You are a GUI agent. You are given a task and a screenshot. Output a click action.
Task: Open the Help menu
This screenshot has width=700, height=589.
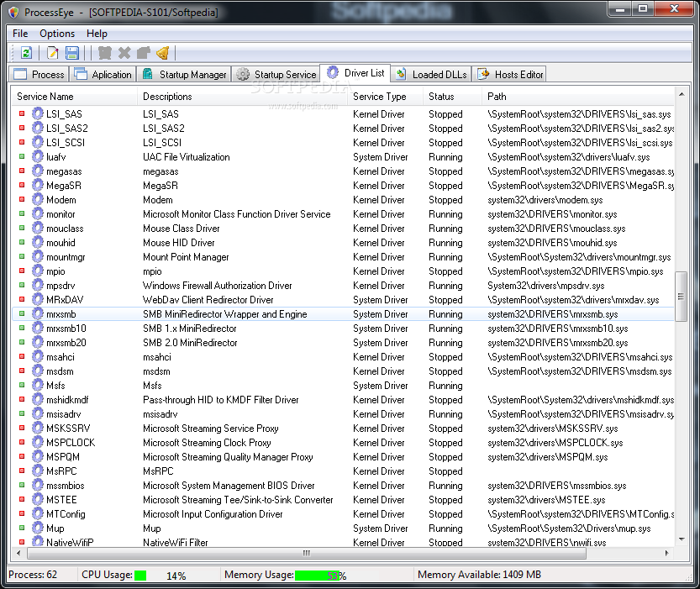pos(97,34)
